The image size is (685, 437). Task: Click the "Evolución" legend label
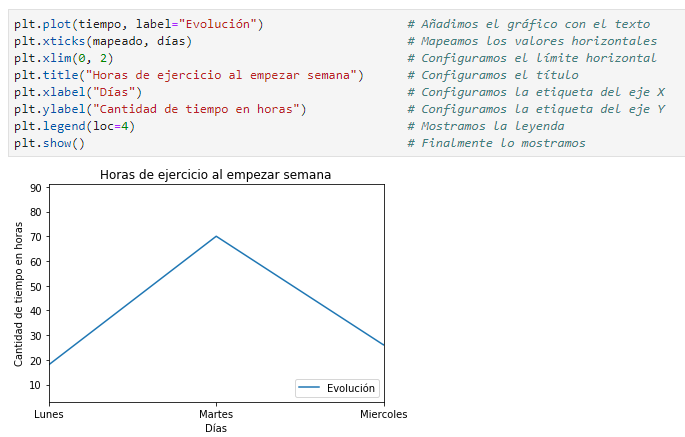[351, 388]
